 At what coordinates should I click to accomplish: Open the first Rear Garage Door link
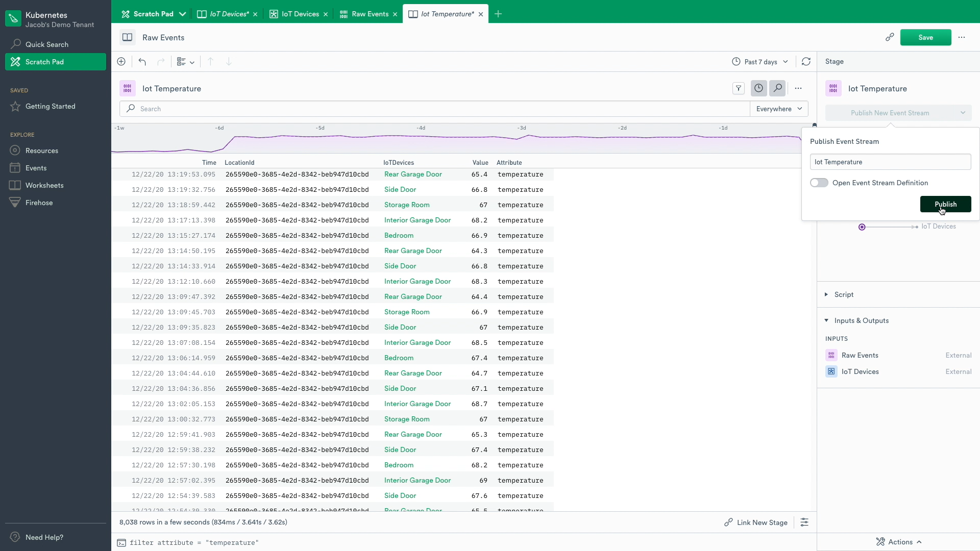pyautogui.click(x=413, y=174)
